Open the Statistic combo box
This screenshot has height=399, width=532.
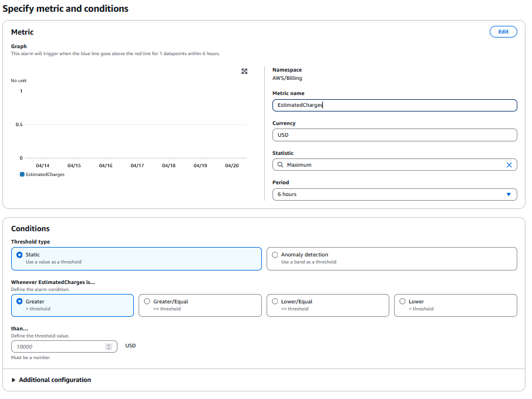[x=390, y=165]
